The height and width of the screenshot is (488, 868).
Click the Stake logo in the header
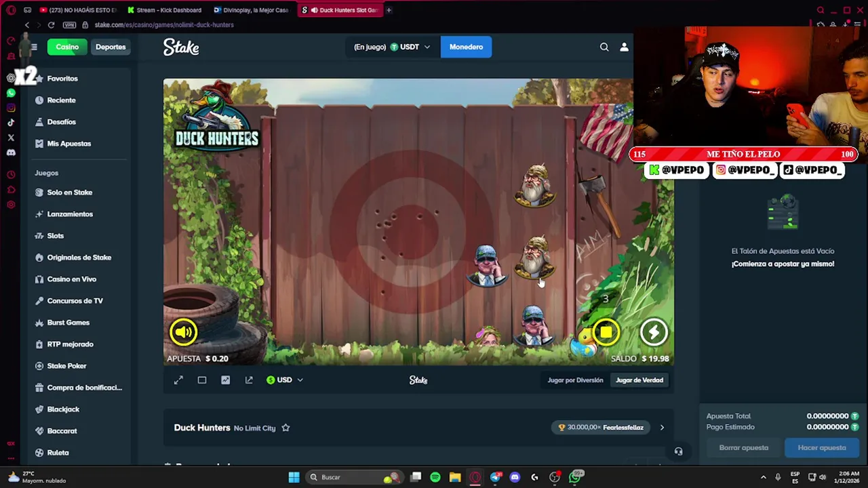click(181, 47)
